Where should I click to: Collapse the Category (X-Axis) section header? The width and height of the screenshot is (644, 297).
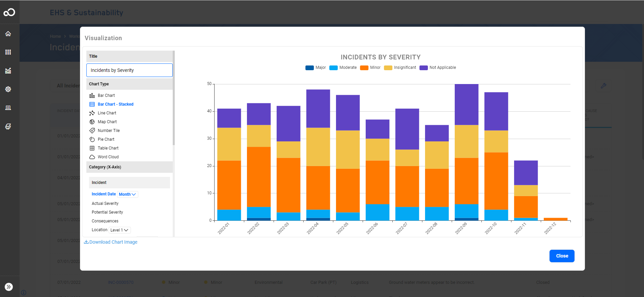(130, 167)
